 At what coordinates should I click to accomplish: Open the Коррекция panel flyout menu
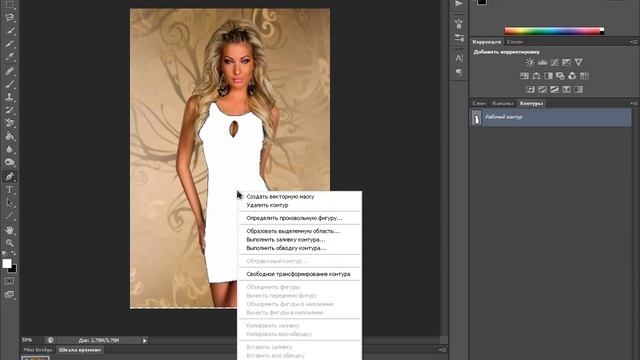coord(634,42)
